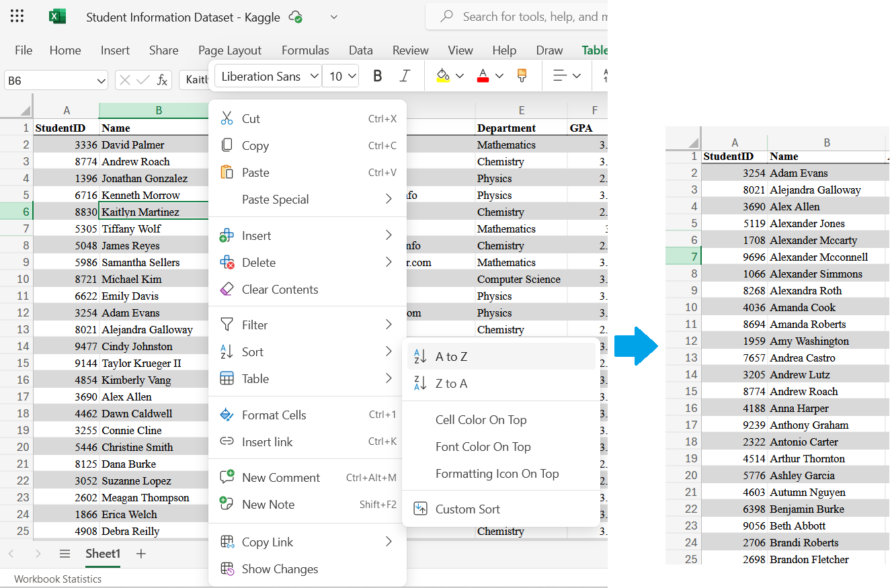Image resolution: width=890 pixels, height=588 pixels.
Task: Click the Custom Sort icon
Action: pos(420,509)
